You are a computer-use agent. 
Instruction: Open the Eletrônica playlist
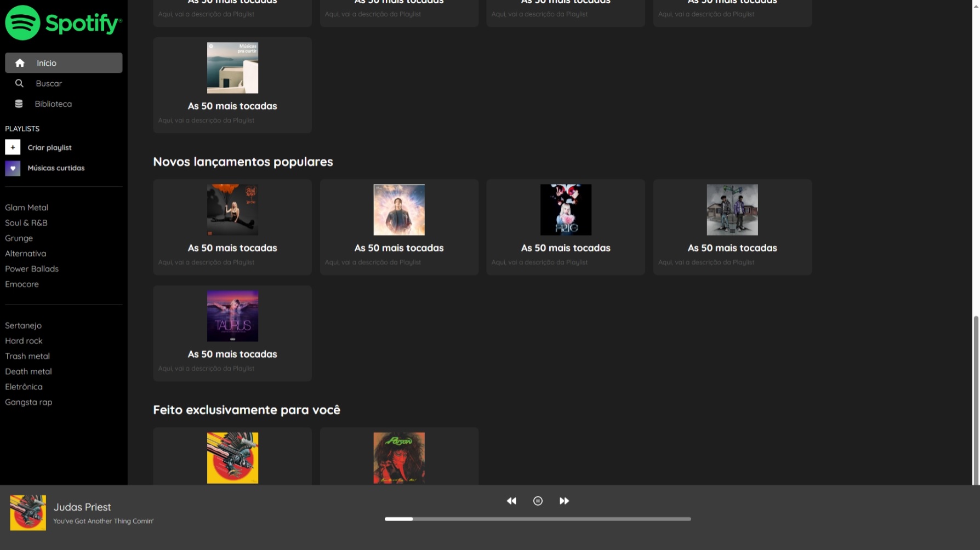click(24, 387)
